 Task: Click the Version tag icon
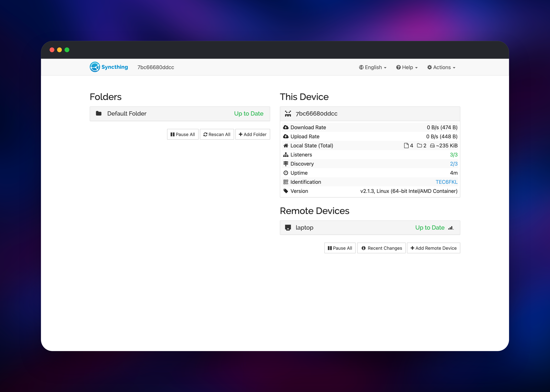286,191
